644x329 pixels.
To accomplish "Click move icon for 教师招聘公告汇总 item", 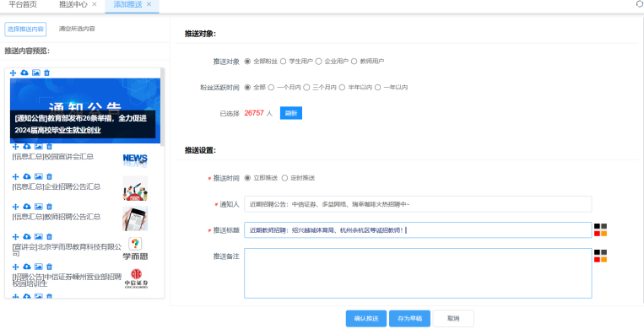I will point(15,207).
